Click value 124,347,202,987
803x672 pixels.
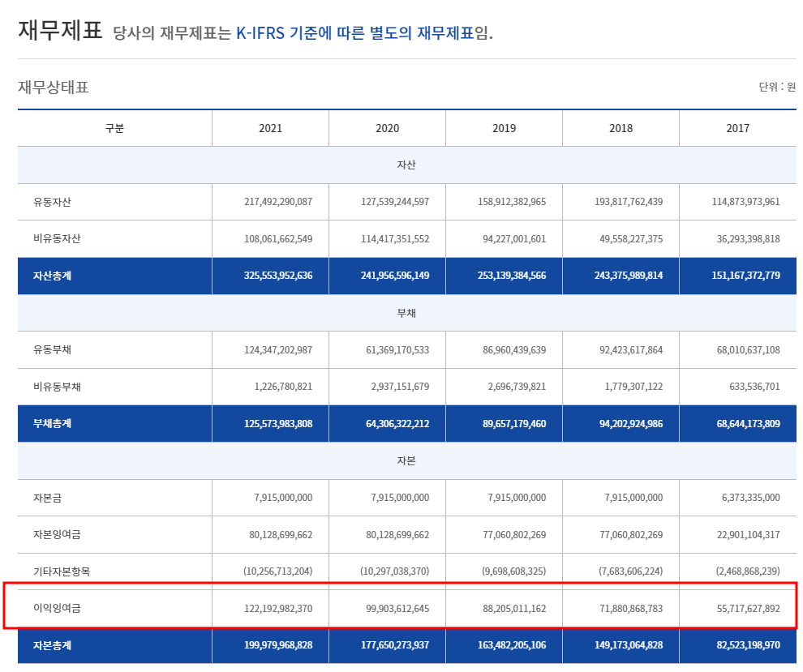pyautogui.click(x=278, y=349)
